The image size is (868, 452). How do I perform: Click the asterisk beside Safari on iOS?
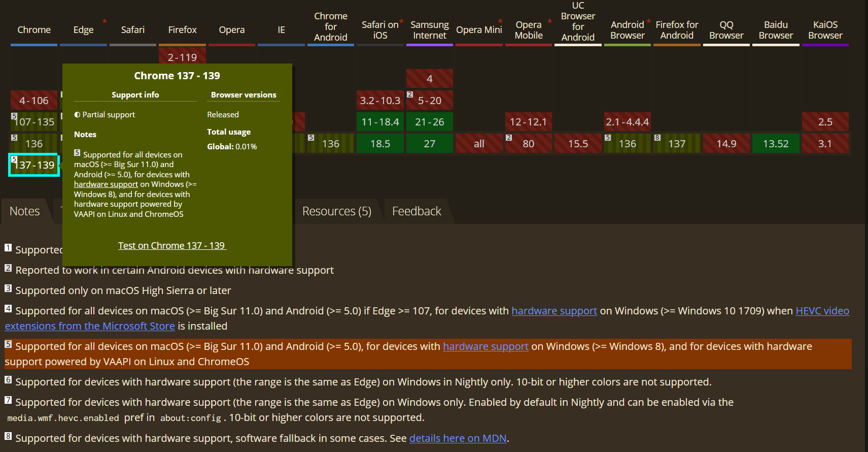[x=401, y=21]
